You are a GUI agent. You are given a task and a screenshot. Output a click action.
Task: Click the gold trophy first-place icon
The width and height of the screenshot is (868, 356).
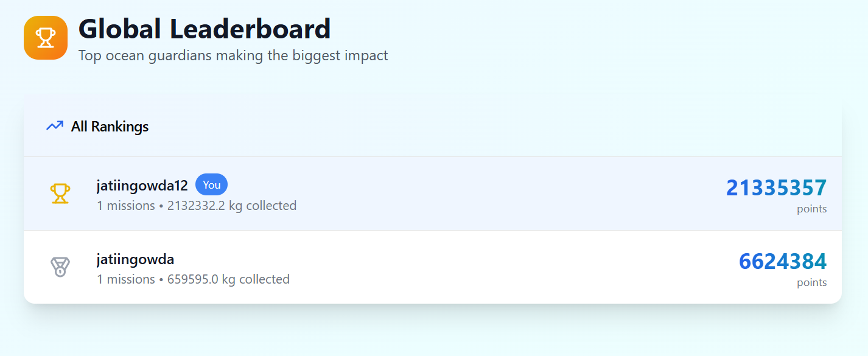click(x=60, y=194)
